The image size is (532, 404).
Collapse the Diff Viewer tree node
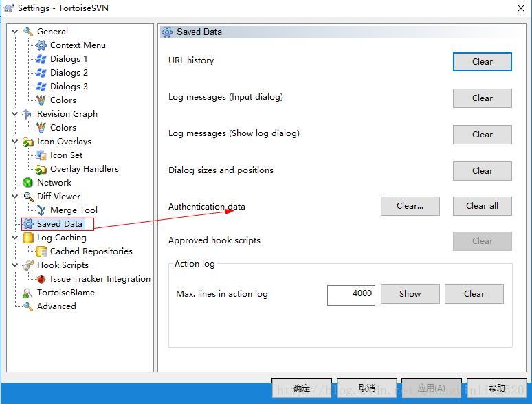14,197
